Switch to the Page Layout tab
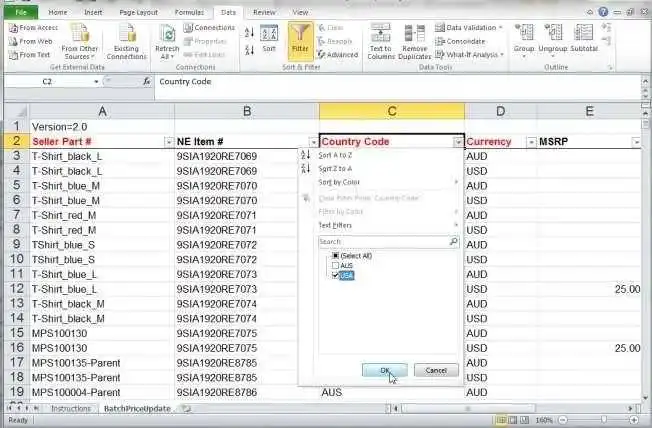652x428 pixels. 138,12
